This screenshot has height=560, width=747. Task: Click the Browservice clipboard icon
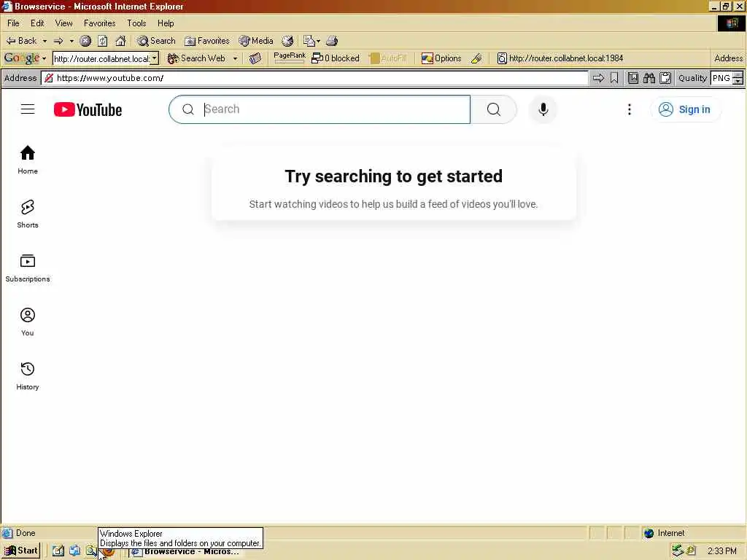tap(665, 78)
